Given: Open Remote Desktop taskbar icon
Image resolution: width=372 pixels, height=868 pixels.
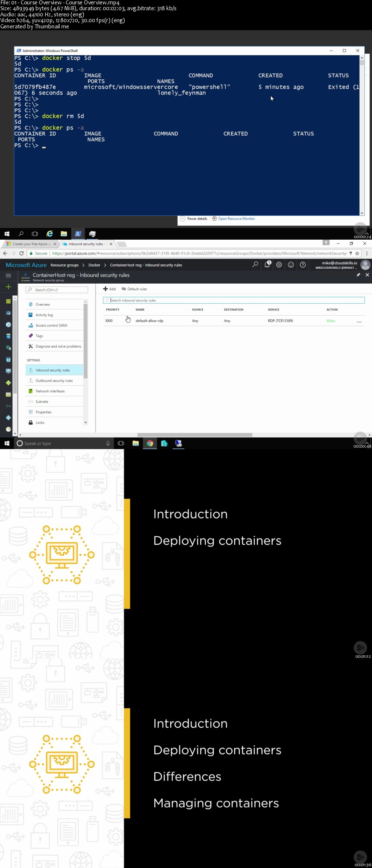Looking at the screenshot, I should coord(178,443).
